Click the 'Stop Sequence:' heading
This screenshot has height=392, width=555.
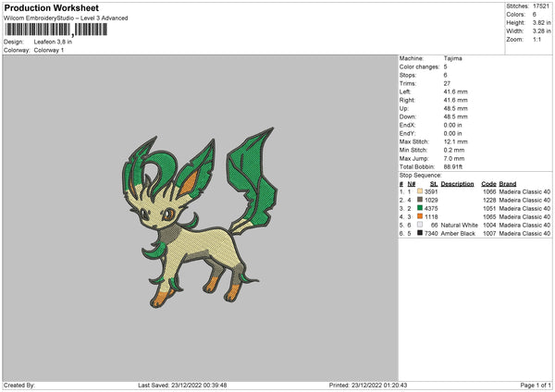pyautogui.click(x=421, y=175)
